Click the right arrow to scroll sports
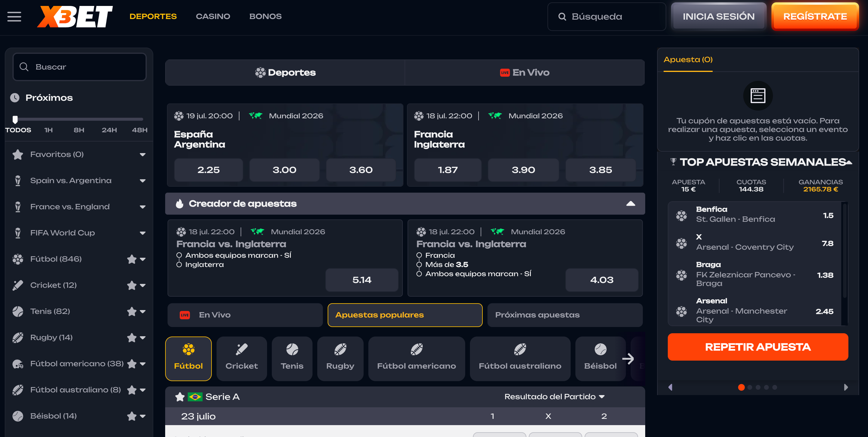Image resolution: width=868 pixels, height=437 pixels. (628, 359)
